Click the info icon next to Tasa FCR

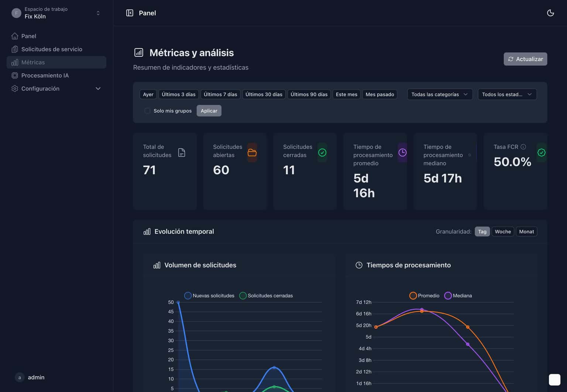tap(523, 146)
